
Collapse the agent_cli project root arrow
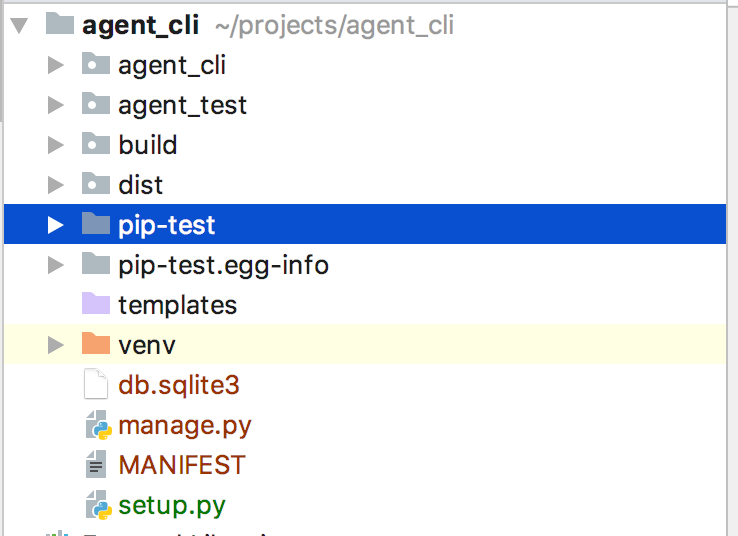pyautogui.click(x=19, y=25)
